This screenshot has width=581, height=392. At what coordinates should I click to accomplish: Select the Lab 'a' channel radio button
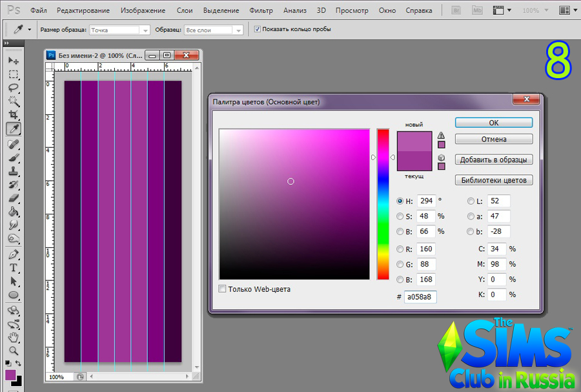pyautogui.click(x=471, y=216)
